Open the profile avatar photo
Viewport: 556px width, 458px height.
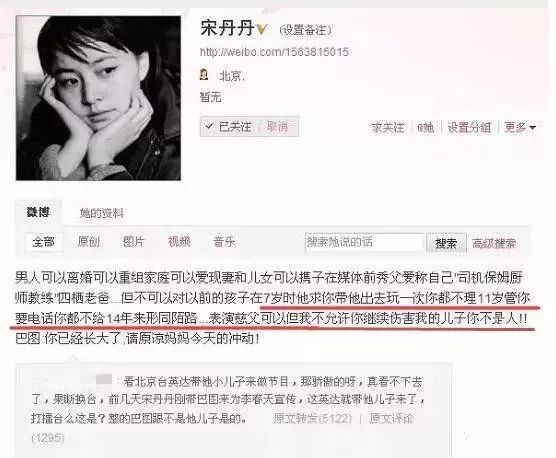(98, 98)
